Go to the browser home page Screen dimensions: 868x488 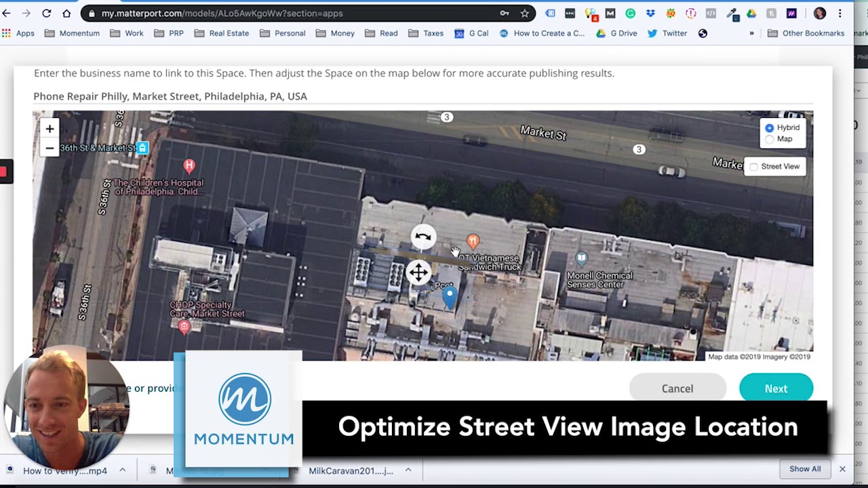66,14
